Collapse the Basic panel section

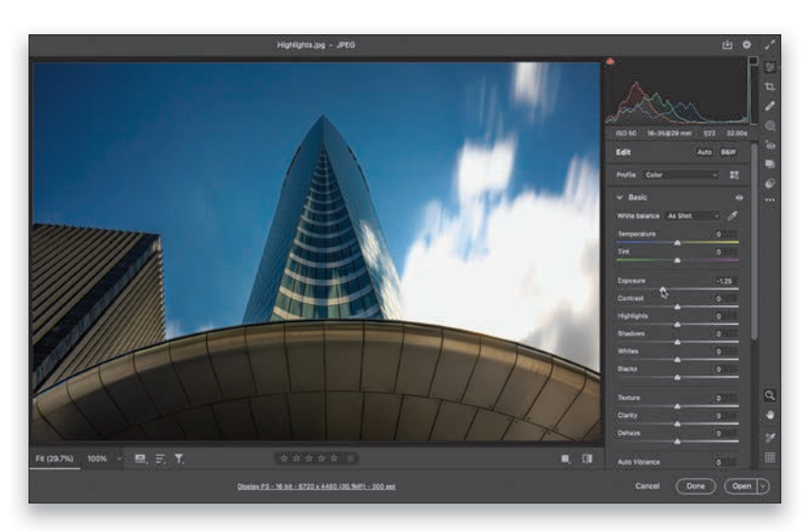[x=621, y=197]
